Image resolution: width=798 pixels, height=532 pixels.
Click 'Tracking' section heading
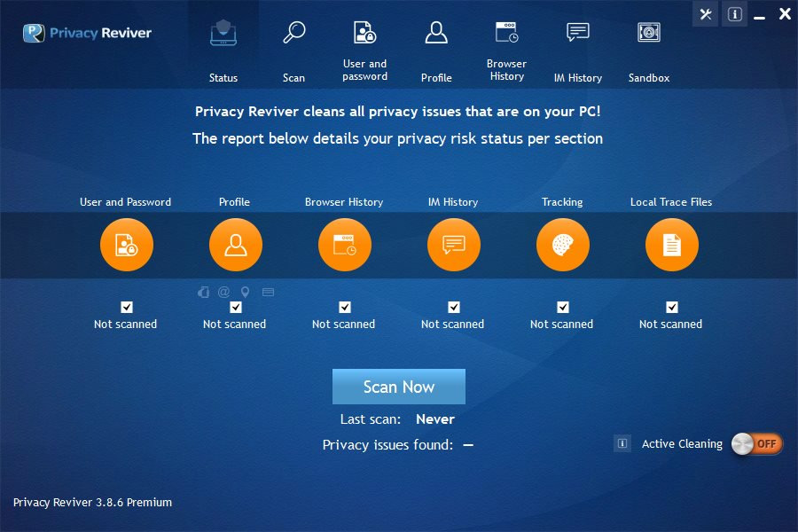(x=562, y=202)
